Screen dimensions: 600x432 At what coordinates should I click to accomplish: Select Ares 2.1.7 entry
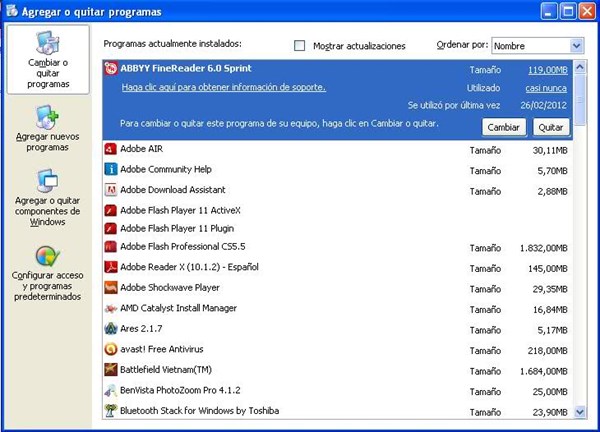[x=141, y=329]
